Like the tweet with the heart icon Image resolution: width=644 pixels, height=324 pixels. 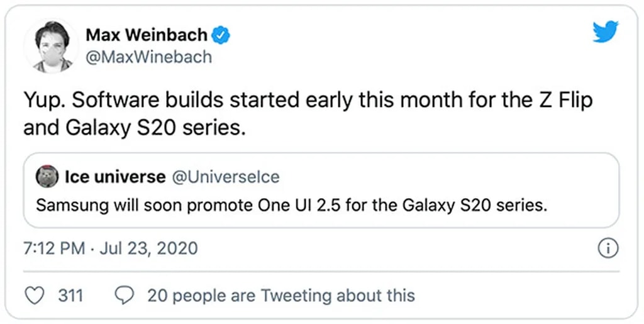(37, 295)
